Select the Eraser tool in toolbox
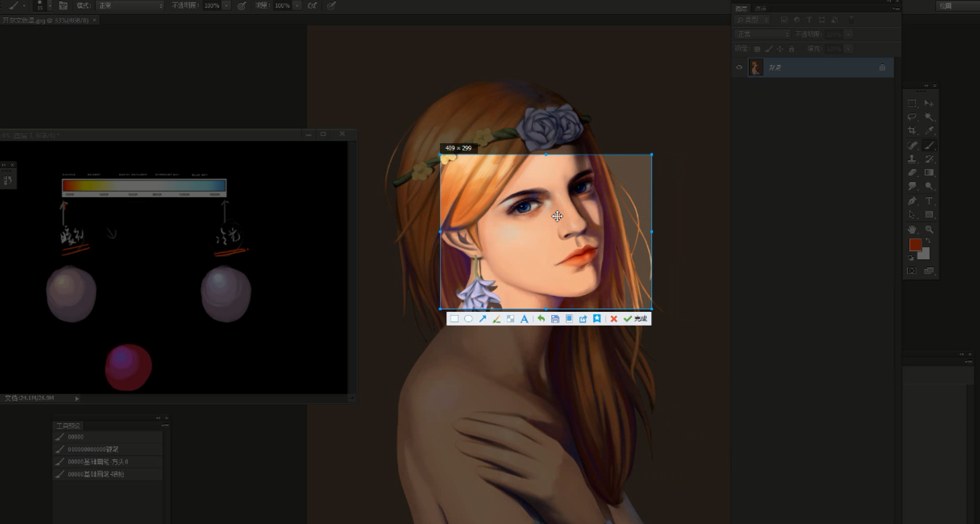The height and width of the screenshot is (524, 980). (912, 173)
